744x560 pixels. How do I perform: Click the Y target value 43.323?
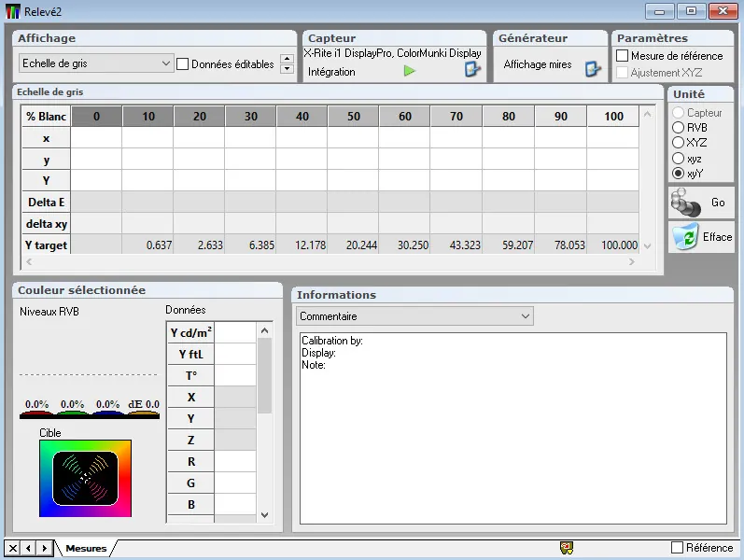pyautogui.click(x=456, y=245)
